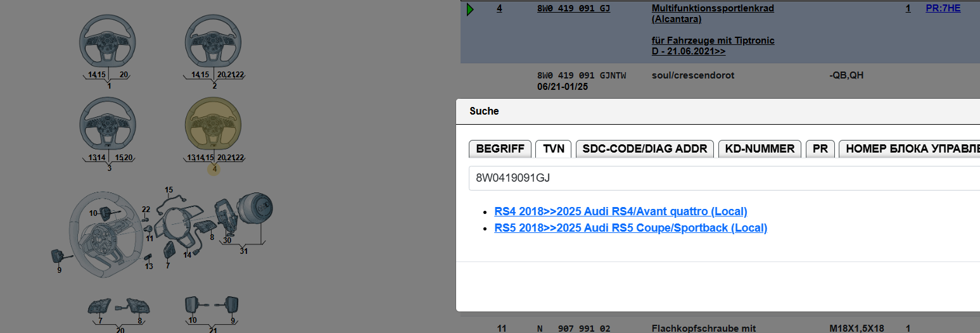Click the PR:7HE link
This screenshot has width=980, height=333.
[x=943, y=9]
